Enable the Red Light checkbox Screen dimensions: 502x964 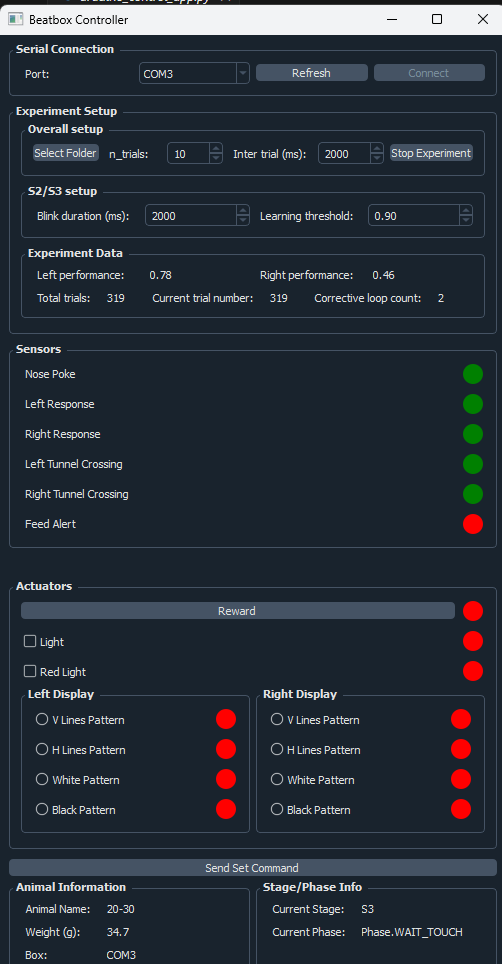pyautogui.click(x=29, y=671)
